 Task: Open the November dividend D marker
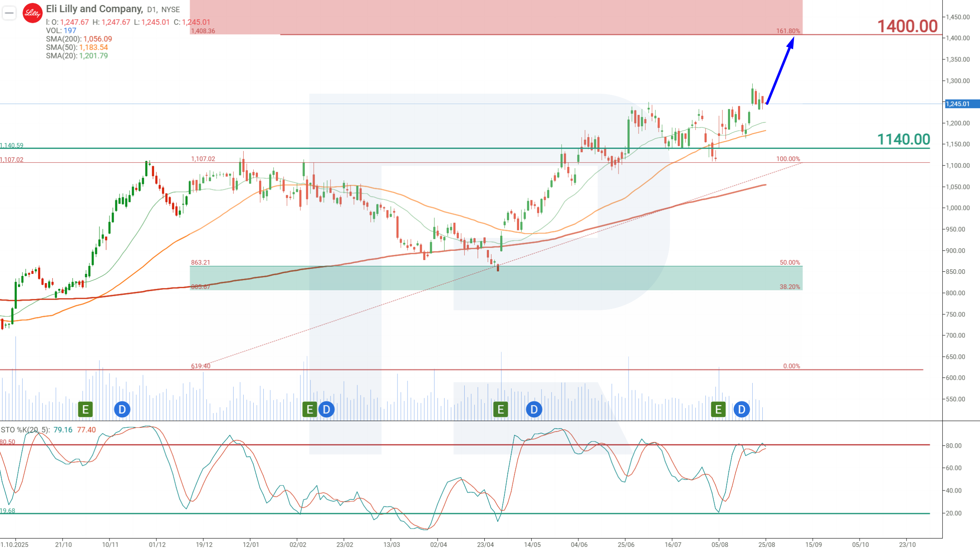click(x=122, y=409)
